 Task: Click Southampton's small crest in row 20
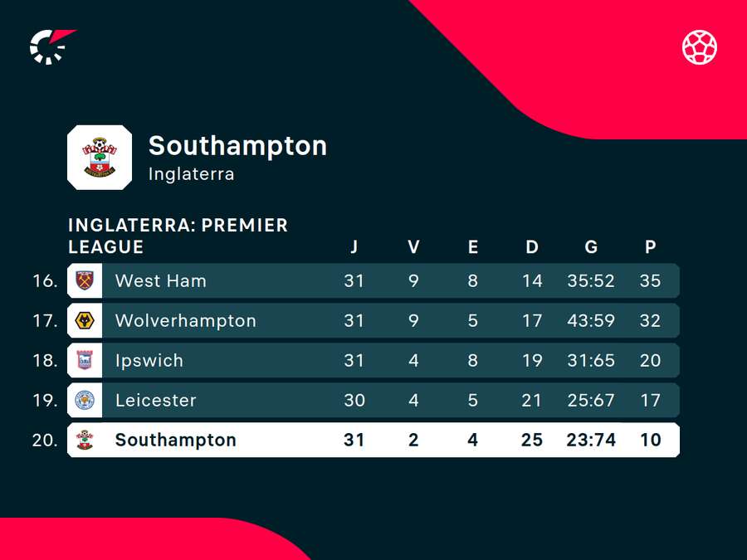point(85,440)
